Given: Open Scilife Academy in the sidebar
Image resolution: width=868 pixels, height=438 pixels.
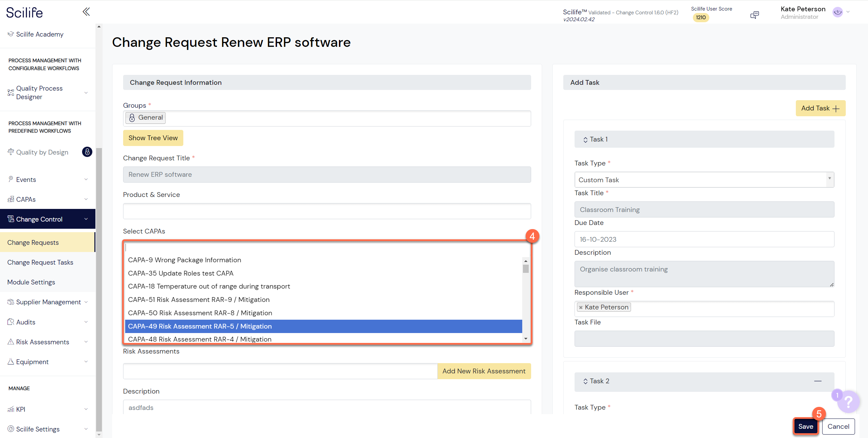Looking at the screenshot, I should pyautogui.click(x=40, y=34).
